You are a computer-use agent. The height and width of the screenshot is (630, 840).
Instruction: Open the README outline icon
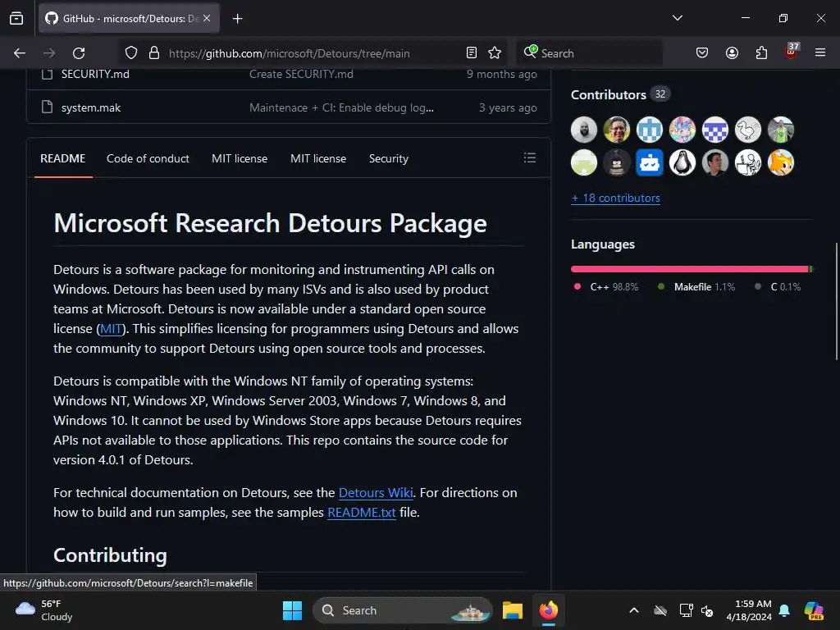coord(530,158)
